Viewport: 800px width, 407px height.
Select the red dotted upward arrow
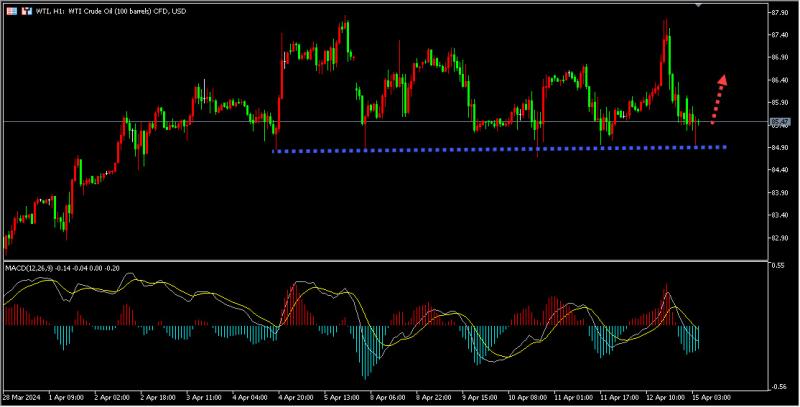pyautogui.click(x=718, y=98)
